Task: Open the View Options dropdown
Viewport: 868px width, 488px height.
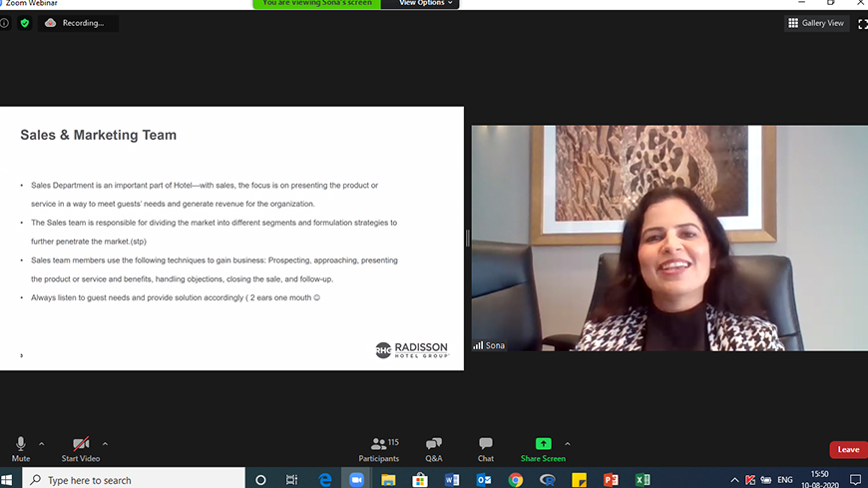Action: [x=426, y=4]
